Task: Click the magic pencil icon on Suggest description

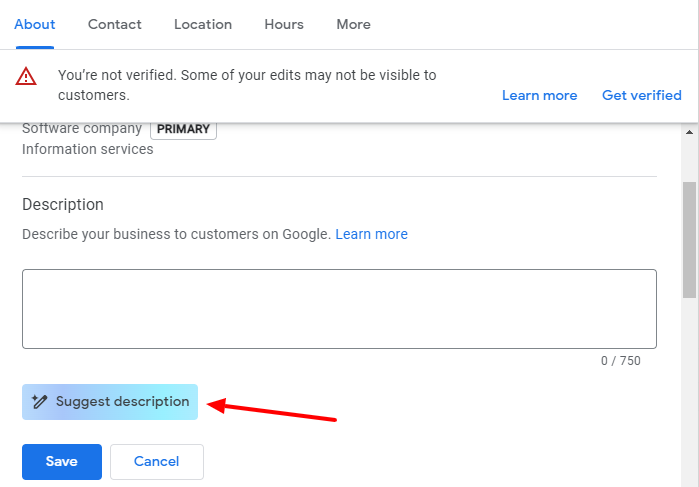Action: [x=39, y=401]
